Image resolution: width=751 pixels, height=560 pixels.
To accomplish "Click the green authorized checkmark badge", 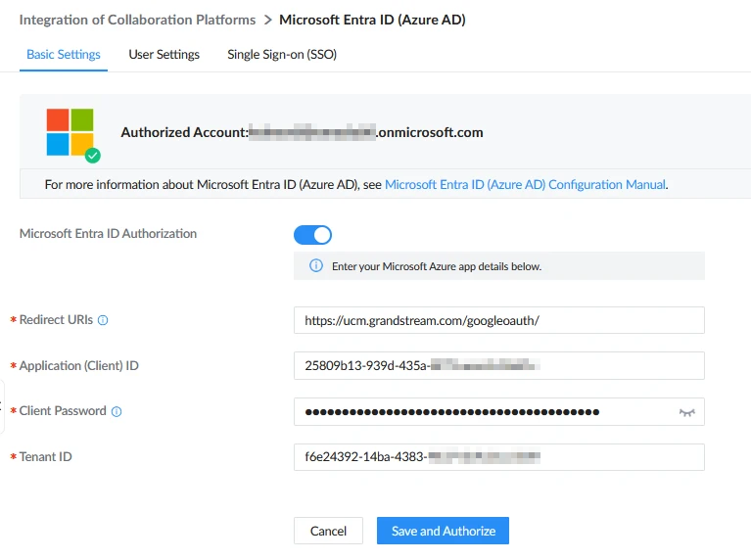I will pos(93,156).
